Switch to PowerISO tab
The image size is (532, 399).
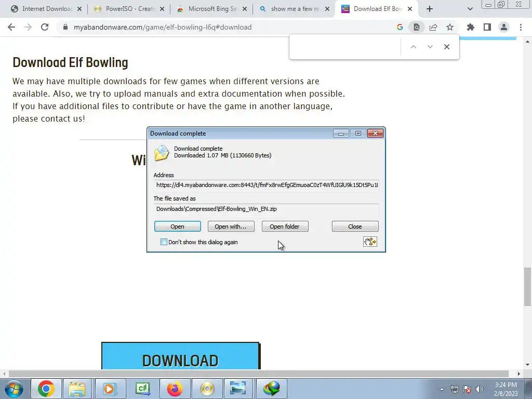[x=129, y=9]
